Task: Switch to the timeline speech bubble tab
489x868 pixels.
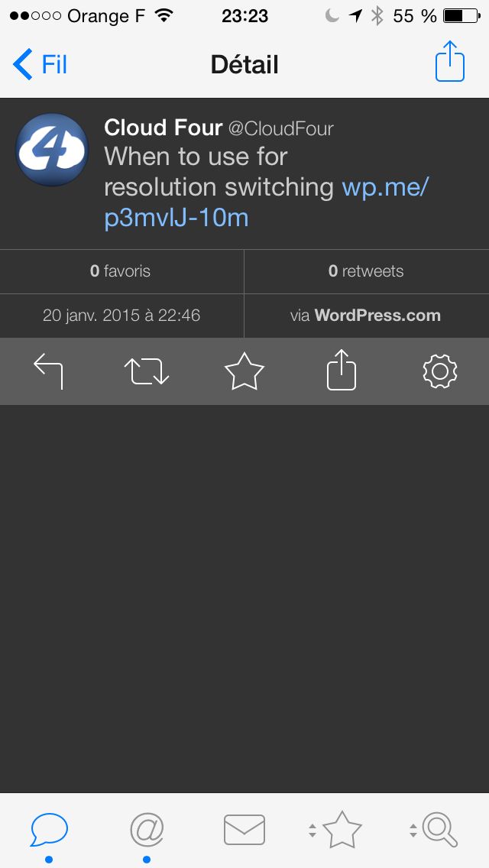Action: coord(49,831)
